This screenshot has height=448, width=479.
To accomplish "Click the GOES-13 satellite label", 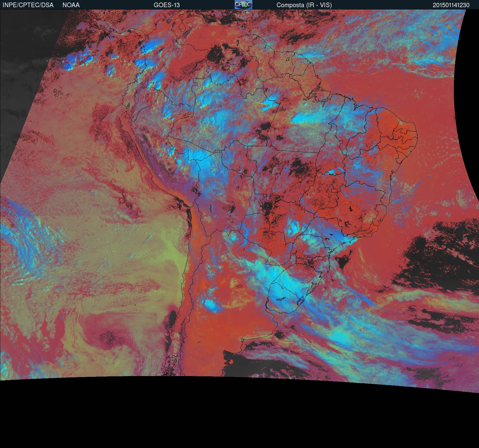I will click(x=166, y=5).
